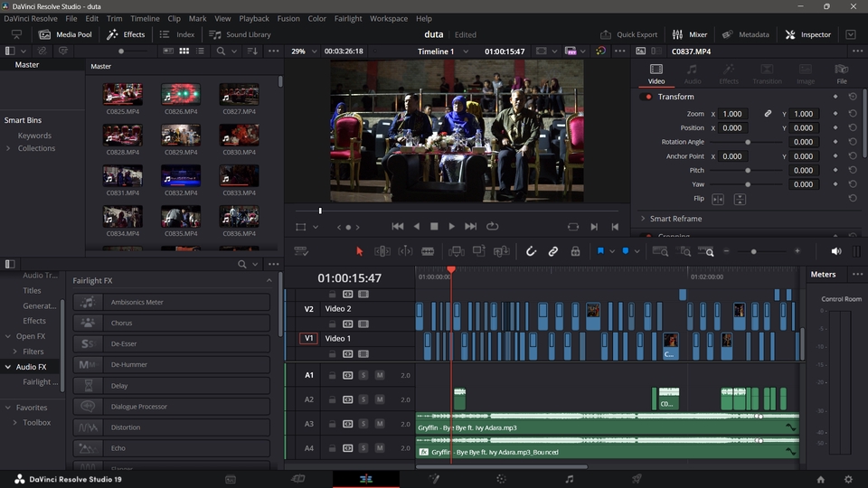Viewport: 868px width, 488px height.
Task: Click Custom Zoom icon
Action: tap(706, 251)
